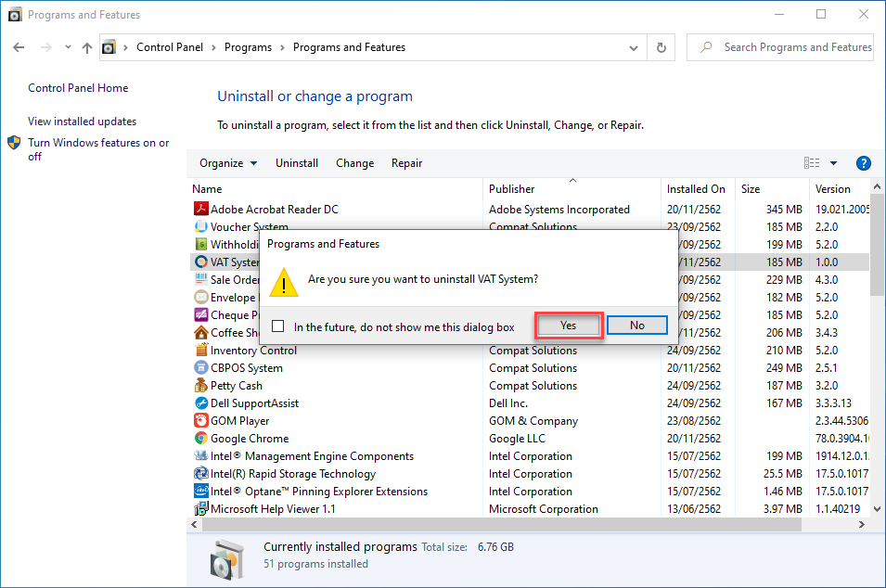Open View installed updates link
Viewport: 886px width, 588px height.
click(x=82, y=121)
